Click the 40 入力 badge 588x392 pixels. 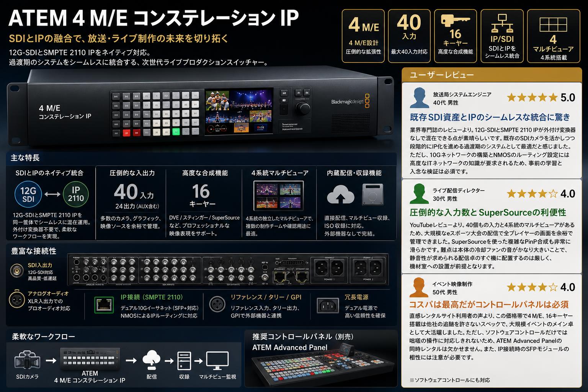[x=409, y=36]
